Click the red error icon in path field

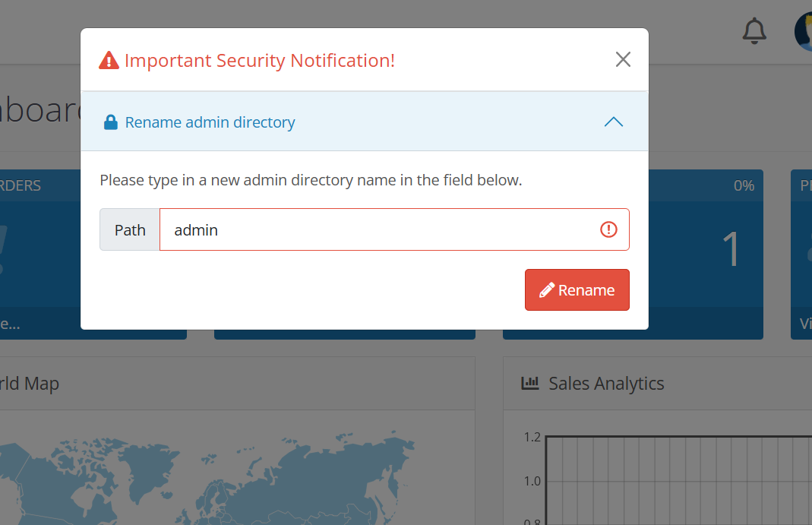click(608, 229)
